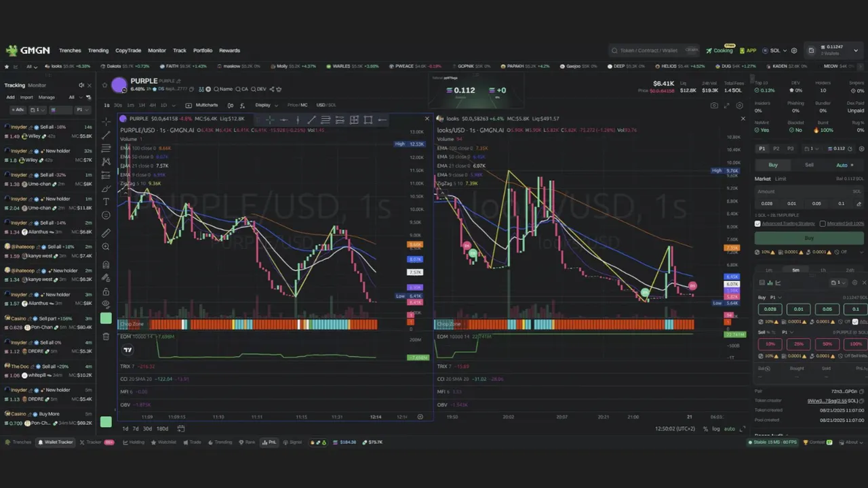Select the trend line tool in left toolbar

pyautogui.click(x=106, y=135)
